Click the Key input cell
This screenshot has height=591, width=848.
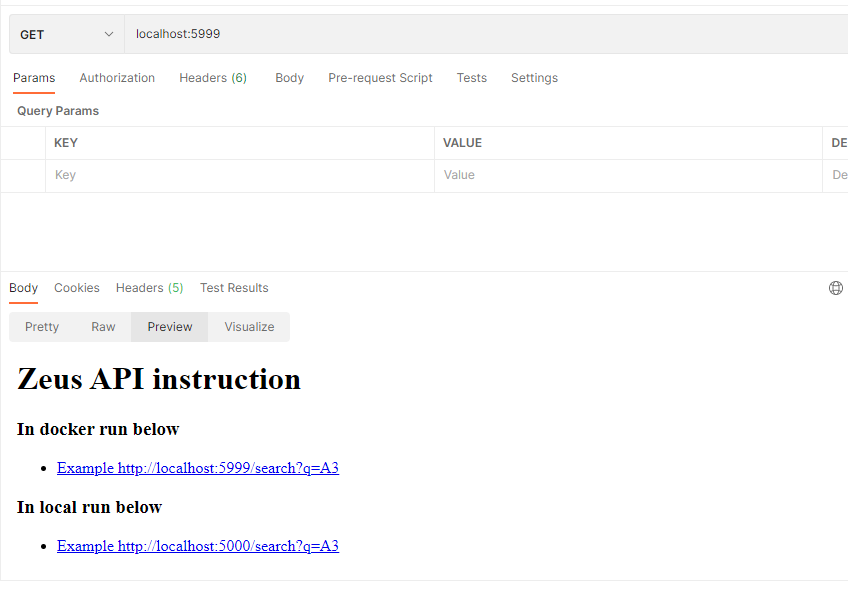click(x=240, y=175)
